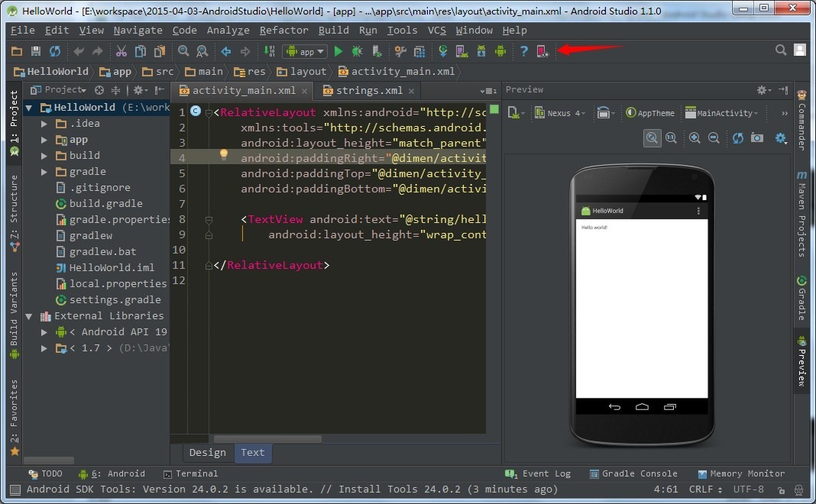
Task: Click the Cut scissors icon
Action: (121, 51)
